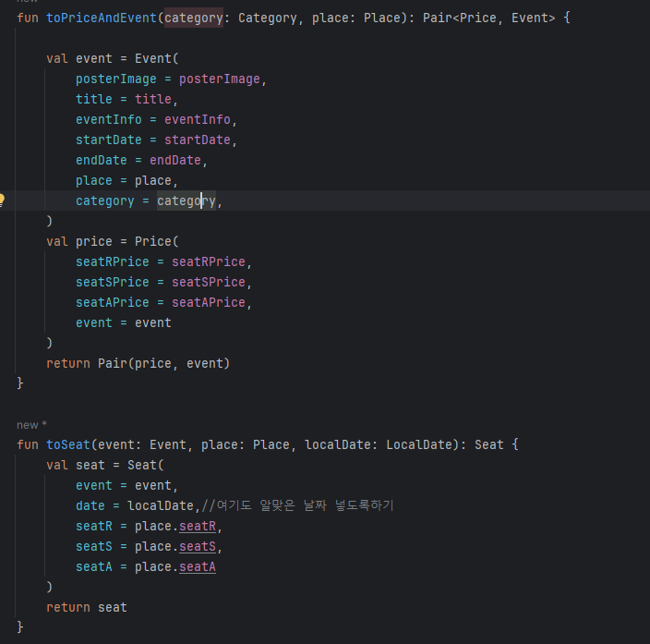Click the purple seatSPrice value
This screenshot has width=650, height=644.
pos(208,282)
